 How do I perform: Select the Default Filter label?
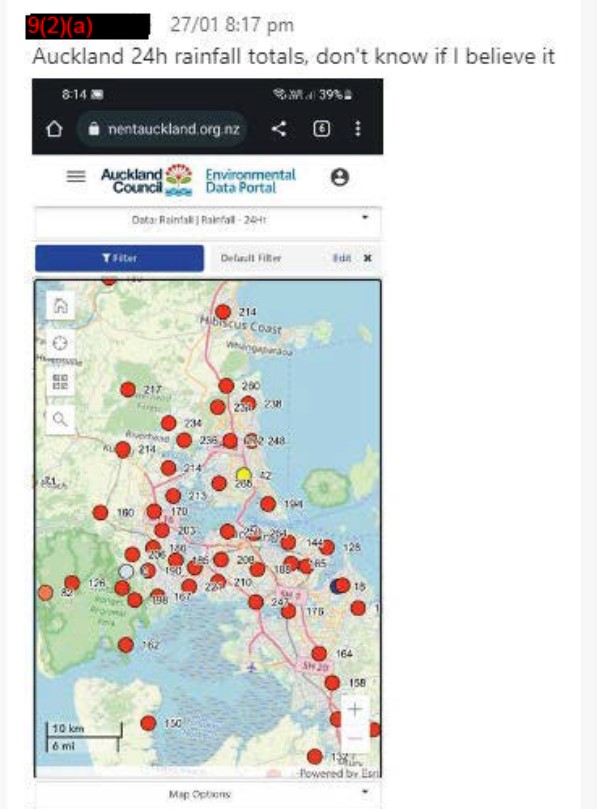[251, 258]
